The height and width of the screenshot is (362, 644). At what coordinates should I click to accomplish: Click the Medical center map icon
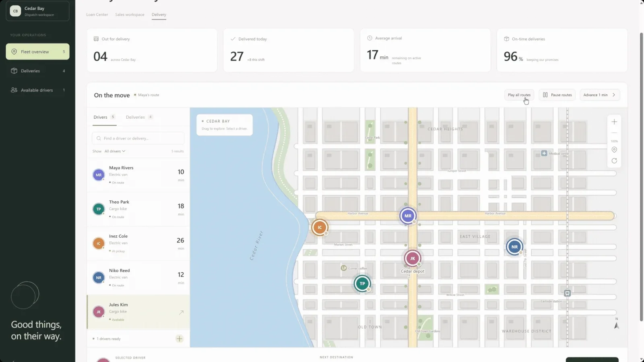(544, 153)
